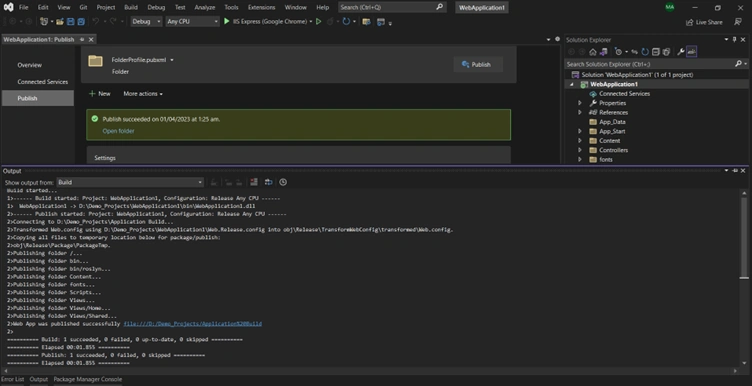Open the IIS Express browser dropdown arrow
The width and height of the screenshot is (752, 386).
pyautogui.click(x=311, y=22)
